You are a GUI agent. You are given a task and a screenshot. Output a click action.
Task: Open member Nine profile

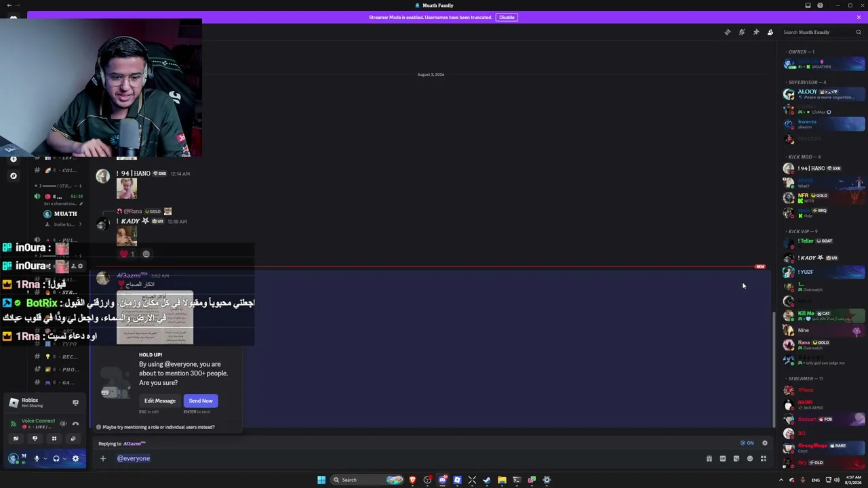tap(824, 331)
